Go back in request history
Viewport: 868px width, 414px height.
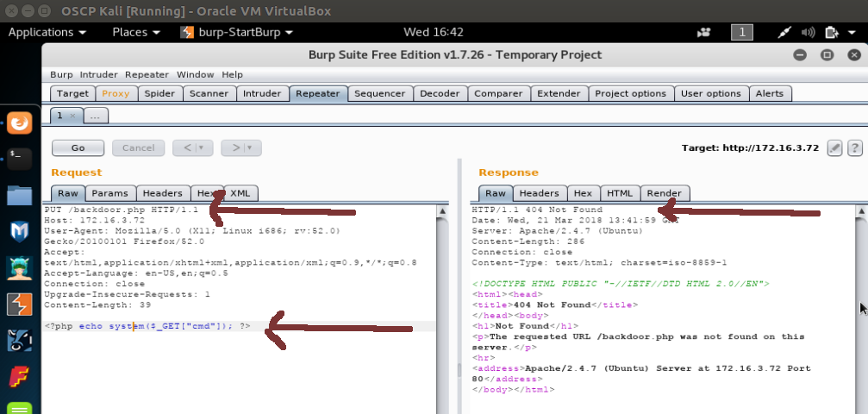(188, 148)
